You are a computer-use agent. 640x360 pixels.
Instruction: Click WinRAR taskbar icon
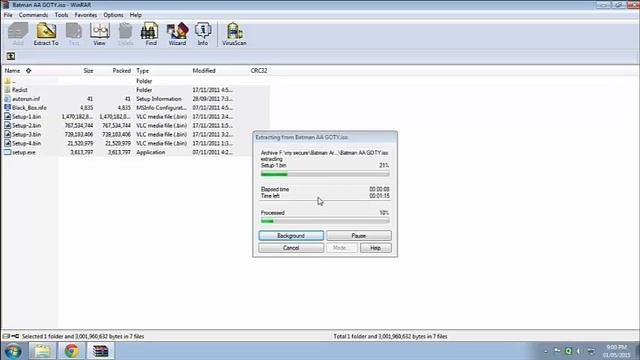point(100,351)
